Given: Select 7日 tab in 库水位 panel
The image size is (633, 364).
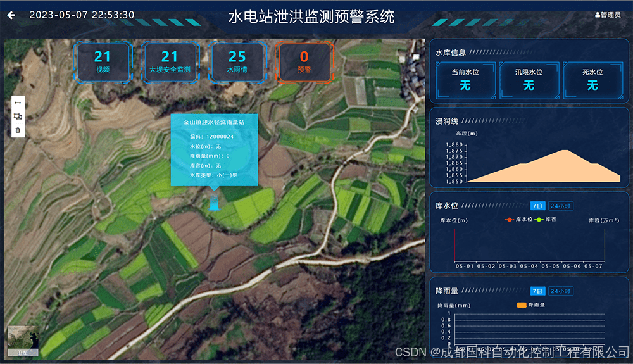Looking at the screenshot, I should pos(537,206).
